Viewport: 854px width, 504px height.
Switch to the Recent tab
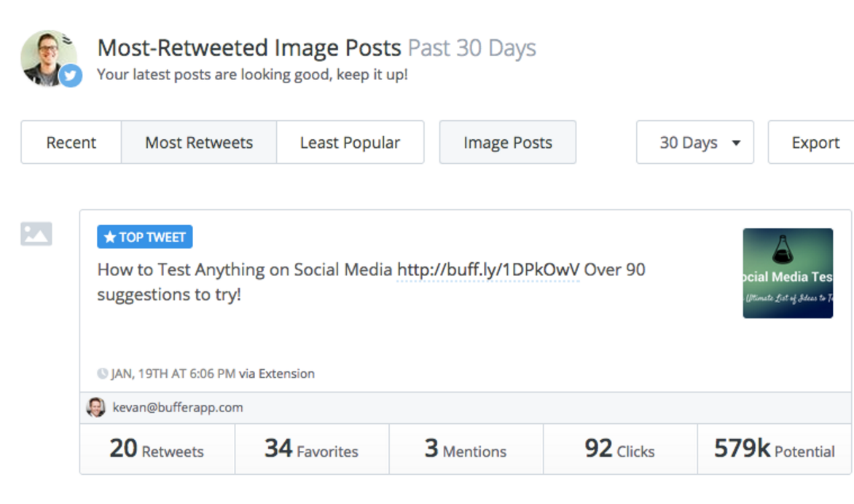71,142
